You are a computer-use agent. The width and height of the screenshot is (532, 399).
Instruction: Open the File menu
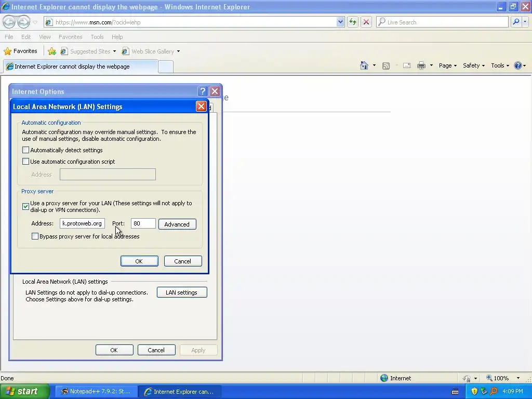click(x=9, y=37)
